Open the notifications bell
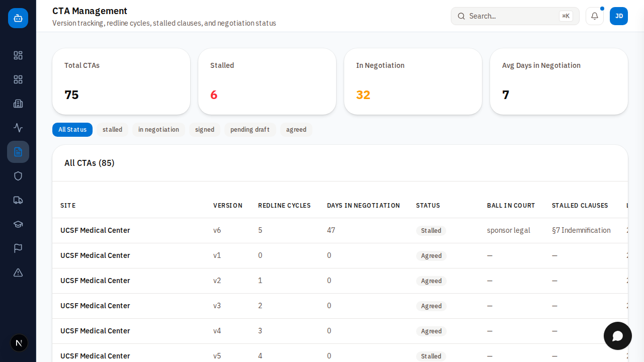 coord(595,16)
